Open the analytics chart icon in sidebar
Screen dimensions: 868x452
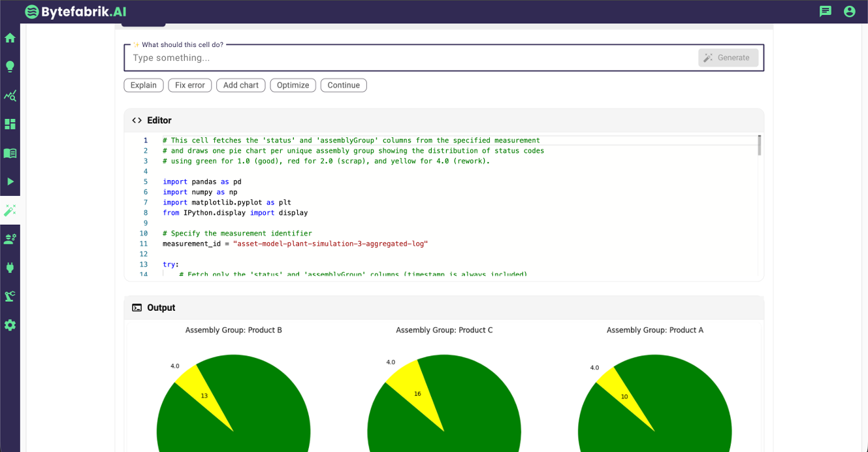10,95
